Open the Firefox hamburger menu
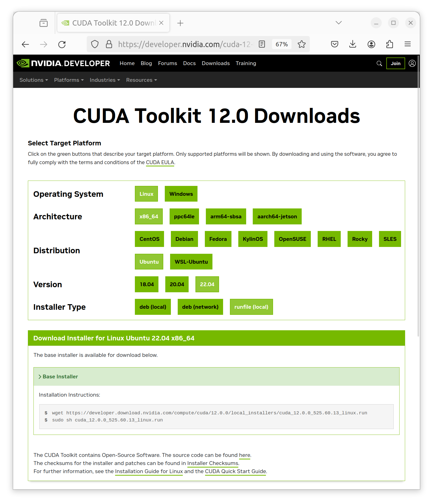Viewport: 433px width, 504px height. coord(408,44)
